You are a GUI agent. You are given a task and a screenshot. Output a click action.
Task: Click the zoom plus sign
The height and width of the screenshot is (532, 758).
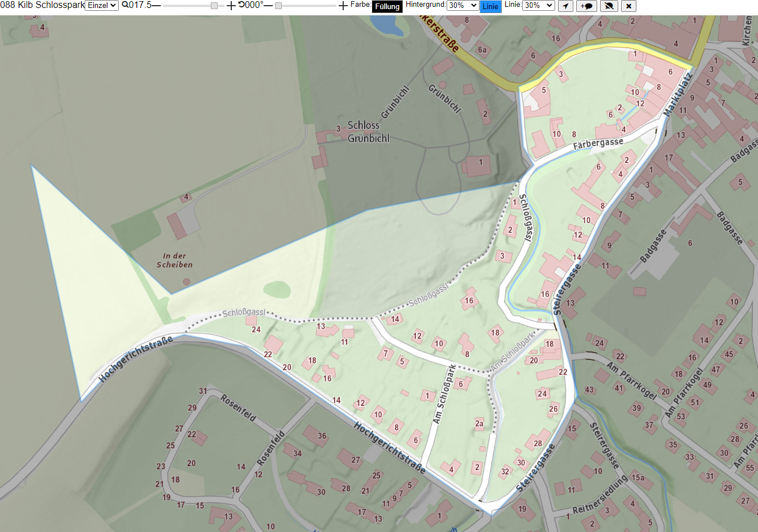(x=231, y=6)
